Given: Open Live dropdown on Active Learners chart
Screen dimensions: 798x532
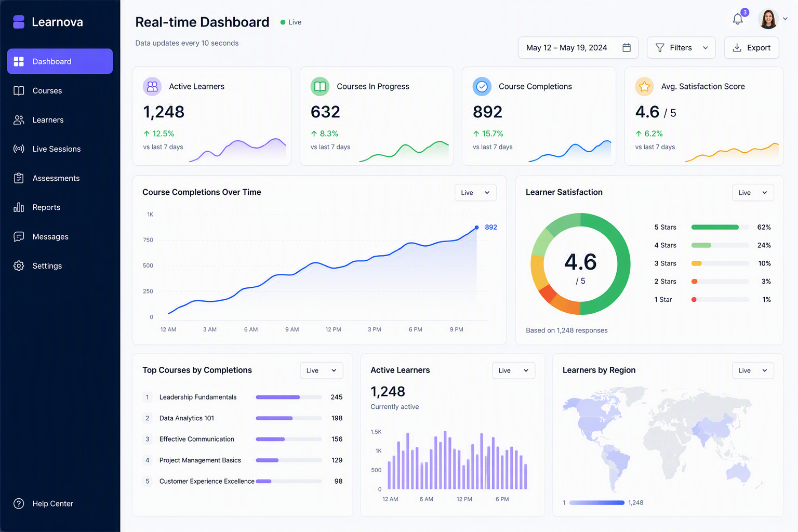Looking at the screenshot, I should (514, 370).
